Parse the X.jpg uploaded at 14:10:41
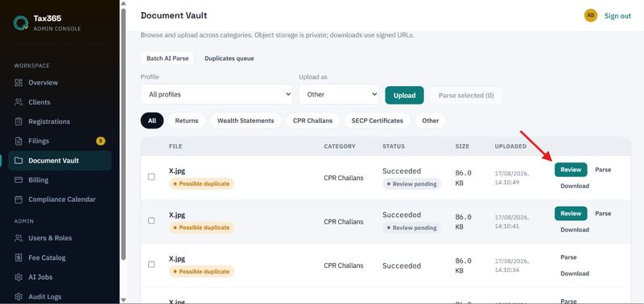Viewport: 644px width, 304px height. 603,213
